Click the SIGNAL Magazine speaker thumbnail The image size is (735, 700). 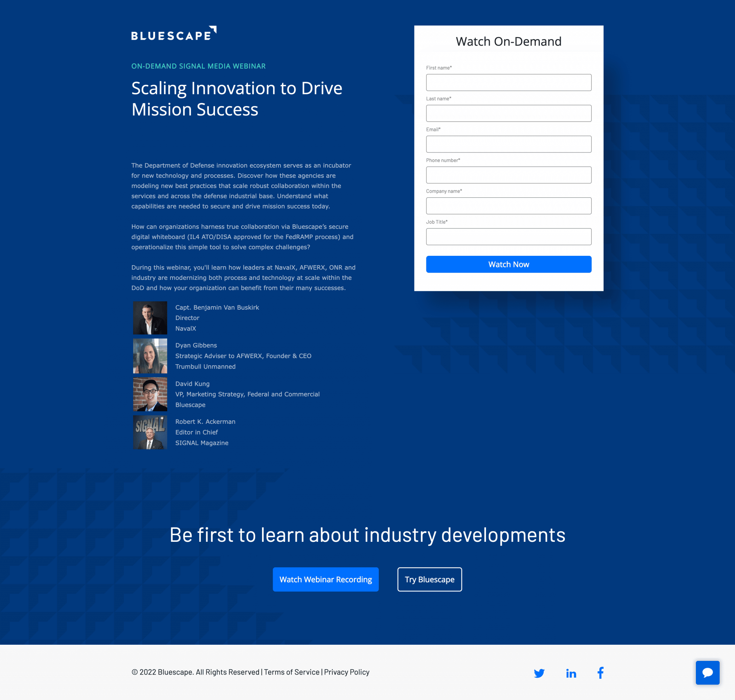click(x=150, y=432)
